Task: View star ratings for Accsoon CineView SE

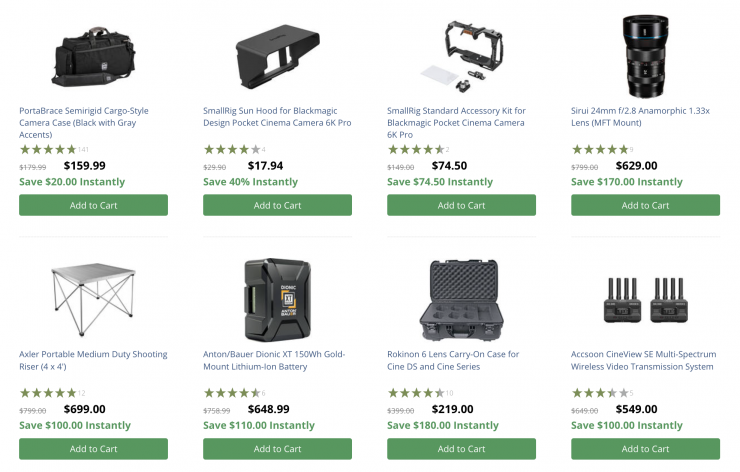Action: 599,393
